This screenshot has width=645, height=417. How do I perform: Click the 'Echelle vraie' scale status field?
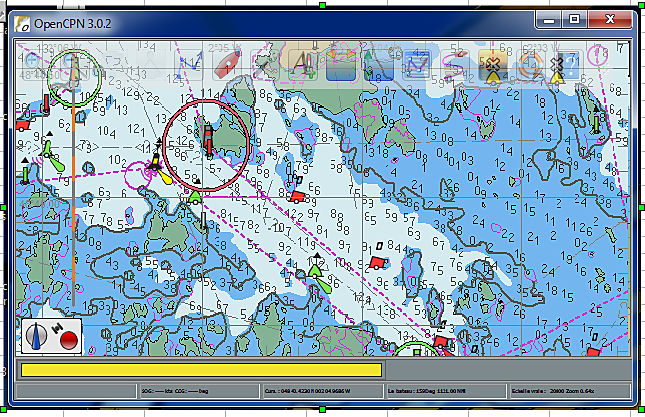tap(569, 391)
